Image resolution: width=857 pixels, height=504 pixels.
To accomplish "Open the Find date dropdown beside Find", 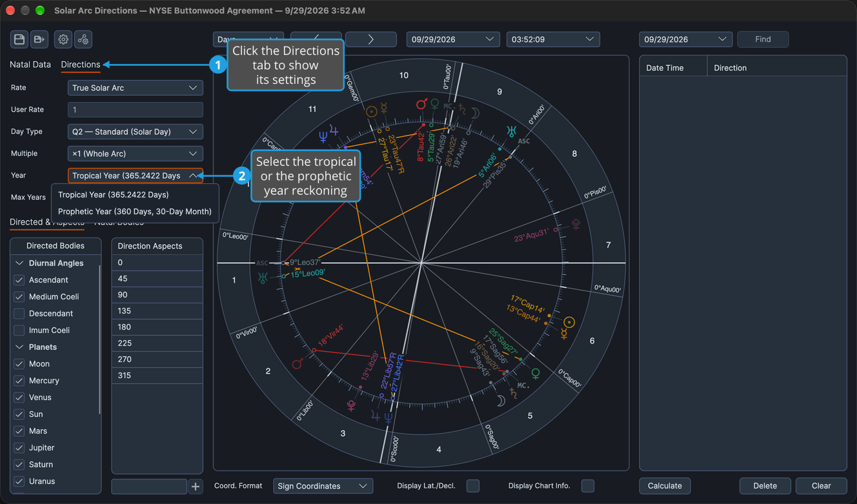I will 686,39.
